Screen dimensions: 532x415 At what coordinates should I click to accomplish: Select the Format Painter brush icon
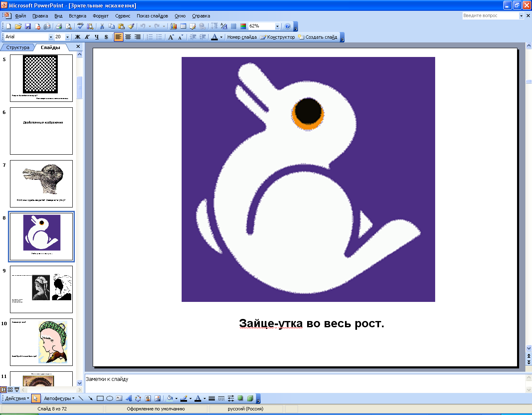131,26
